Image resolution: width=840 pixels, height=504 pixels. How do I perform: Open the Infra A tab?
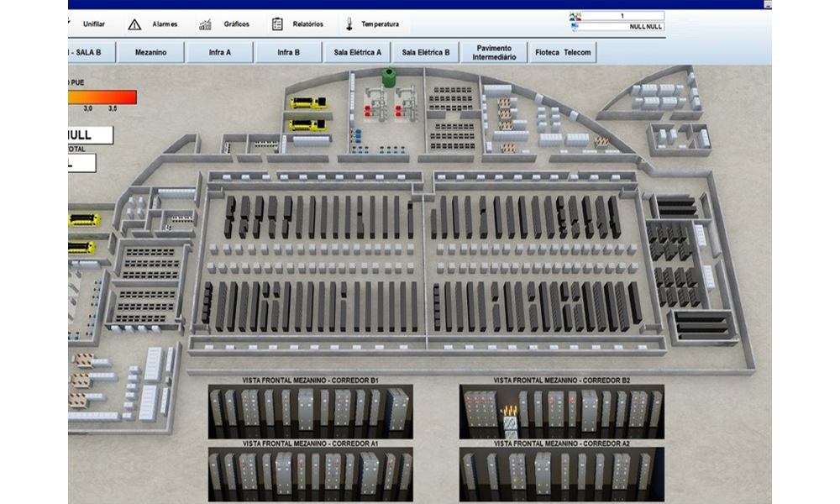tap(220, 52)
